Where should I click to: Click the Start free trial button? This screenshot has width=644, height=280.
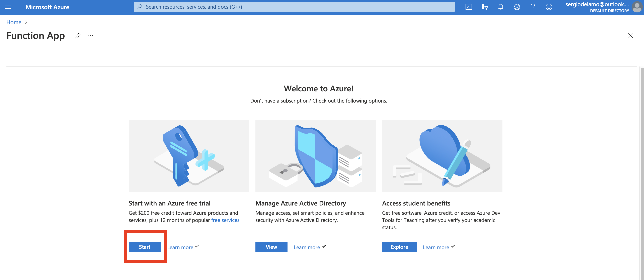[145, 247]
